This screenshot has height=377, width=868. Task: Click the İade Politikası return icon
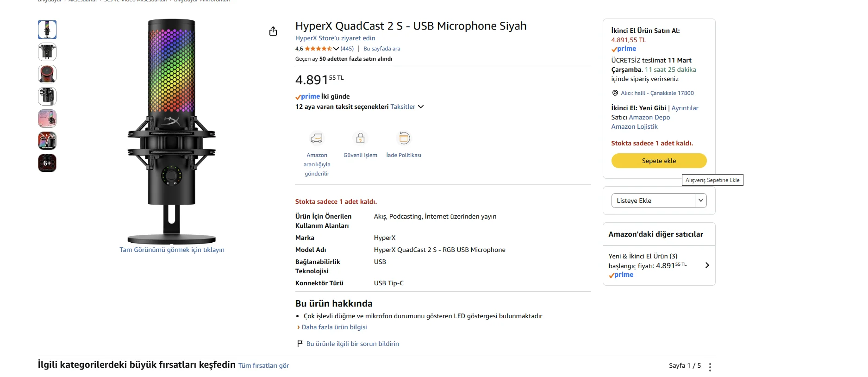point(404,138)
